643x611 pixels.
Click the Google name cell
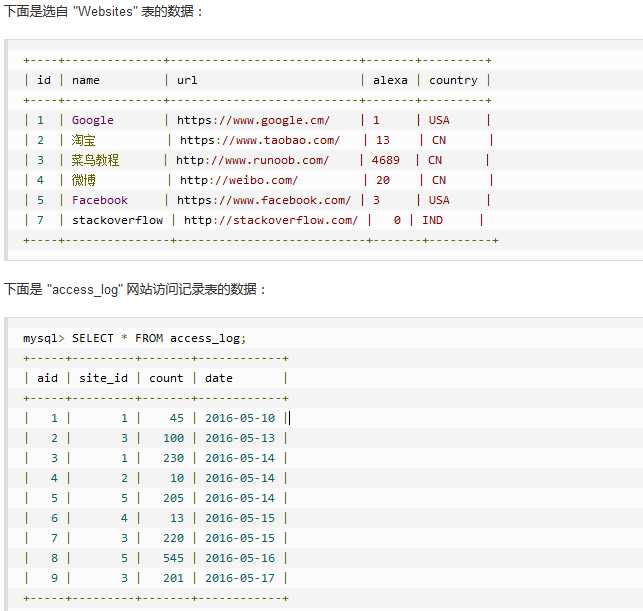[93, 120]
